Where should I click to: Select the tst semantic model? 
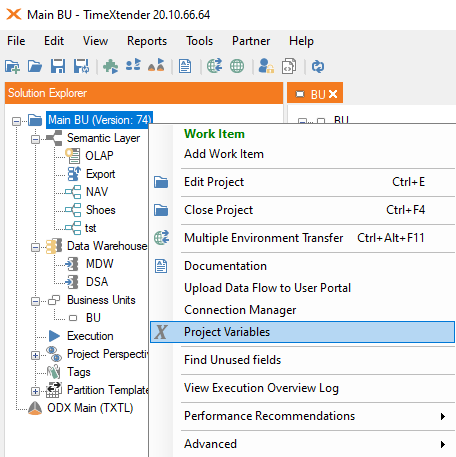click(91, 228)
